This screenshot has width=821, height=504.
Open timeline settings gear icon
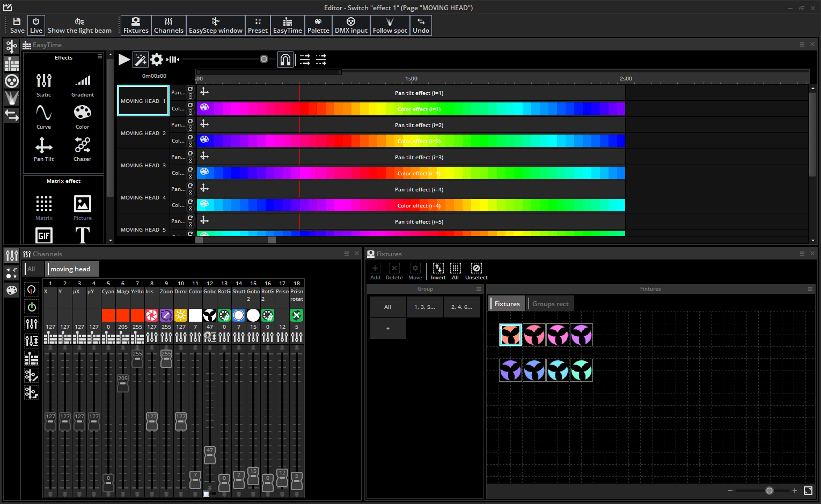pos(157,60)
